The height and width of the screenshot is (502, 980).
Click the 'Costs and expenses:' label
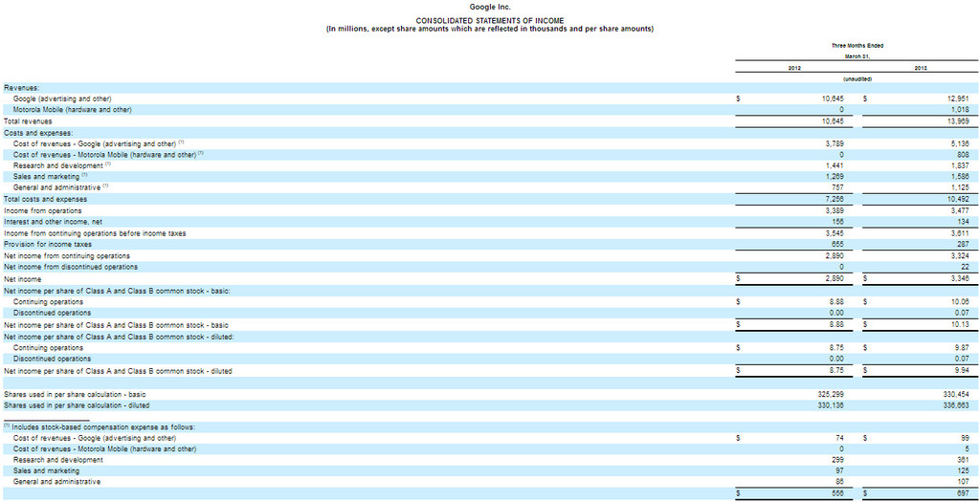click(38, 132)
